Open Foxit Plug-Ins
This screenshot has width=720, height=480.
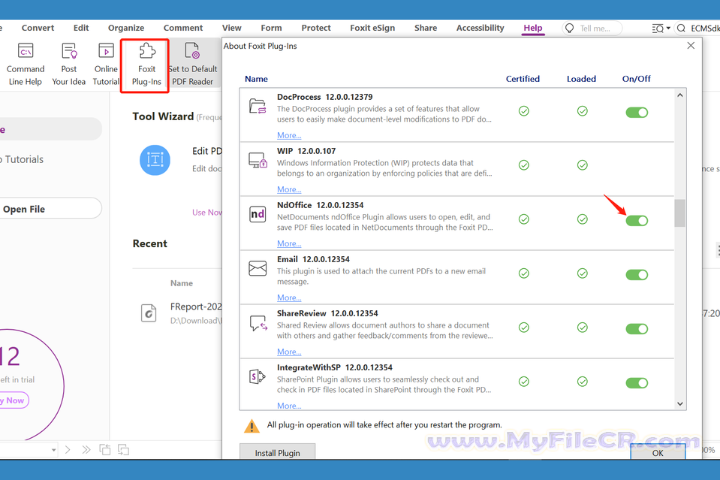[x=146, y=64]
